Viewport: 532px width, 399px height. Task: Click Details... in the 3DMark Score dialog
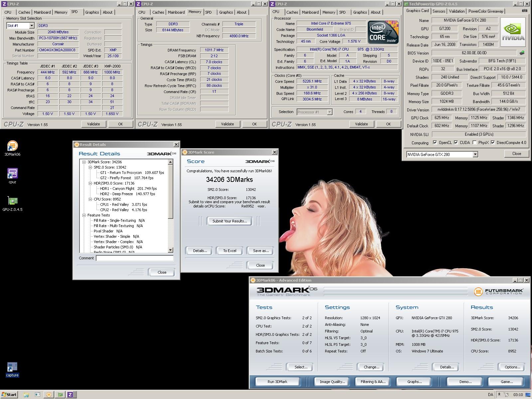(200, 251)
